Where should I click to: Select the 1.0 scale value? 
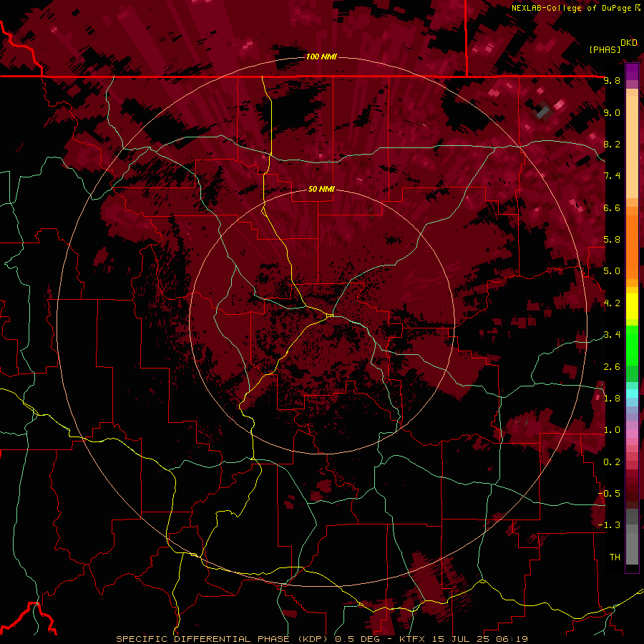[612, 430]
